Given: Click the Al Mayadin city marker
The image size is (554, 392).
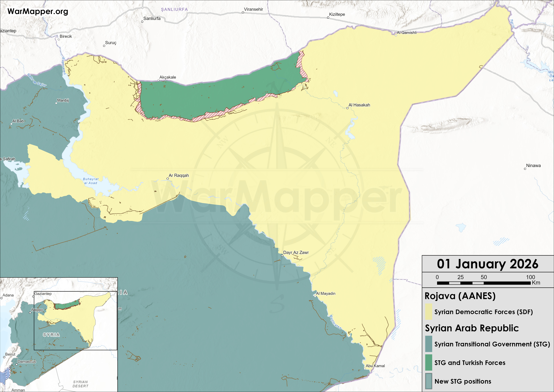Looking at the screenshot, I should 315,296.
